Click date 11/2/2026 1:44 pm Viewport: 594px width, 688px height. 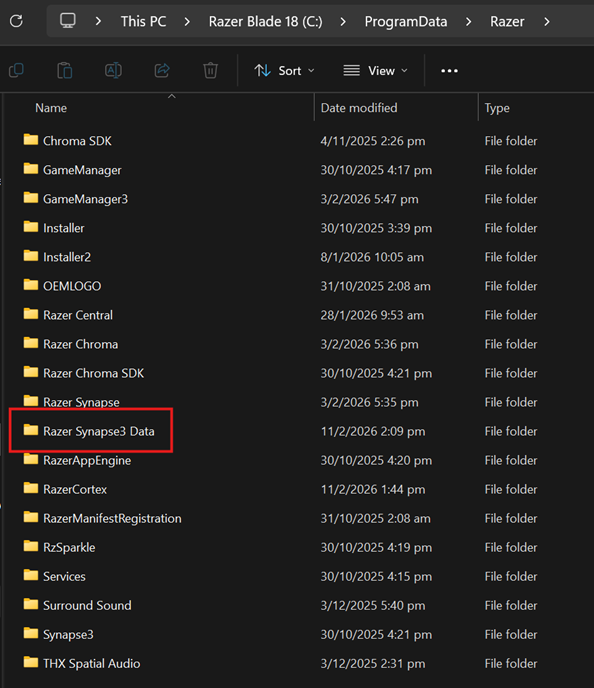pyautogui.click(x=373, y=489)
